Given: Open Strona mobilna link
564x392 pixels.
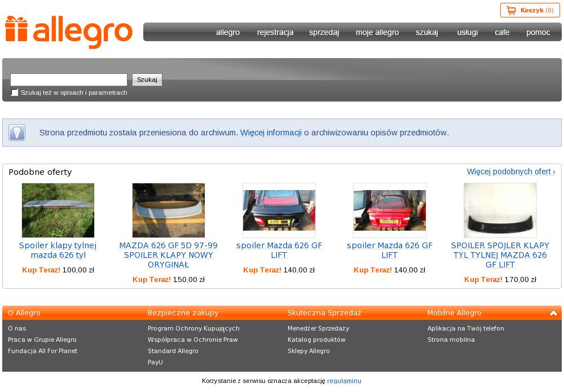Looking at the screenshot, I should point(451,340).
